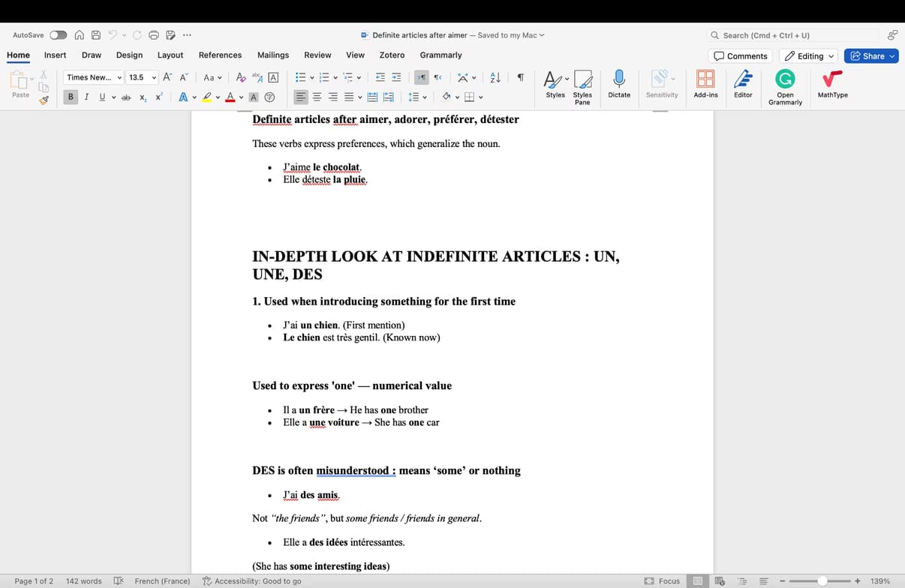Open the Zotero tab
905x588 pixels.
point(390,55)
